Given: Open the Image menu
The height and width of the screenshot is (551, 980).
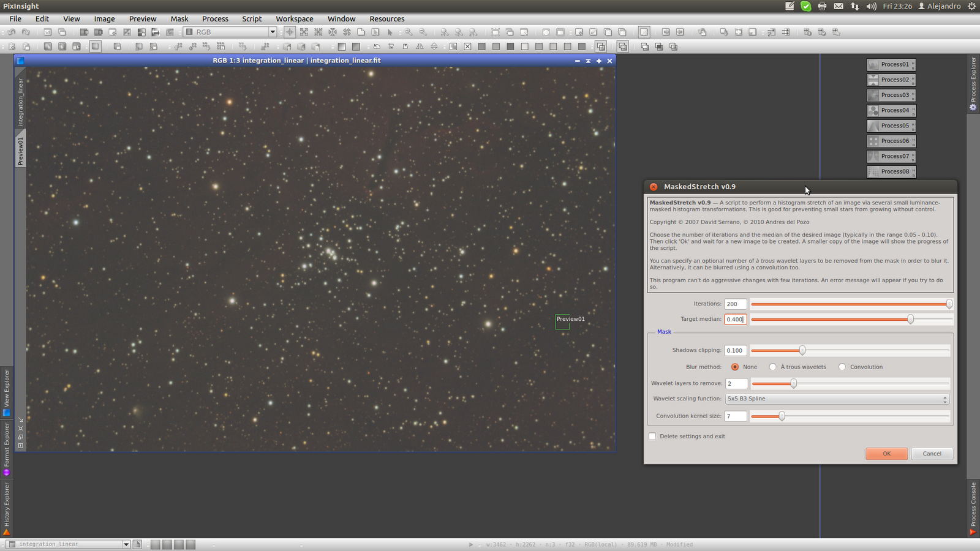Looking at the screenshot, I should pyautogui.click(x=104, y=19).
